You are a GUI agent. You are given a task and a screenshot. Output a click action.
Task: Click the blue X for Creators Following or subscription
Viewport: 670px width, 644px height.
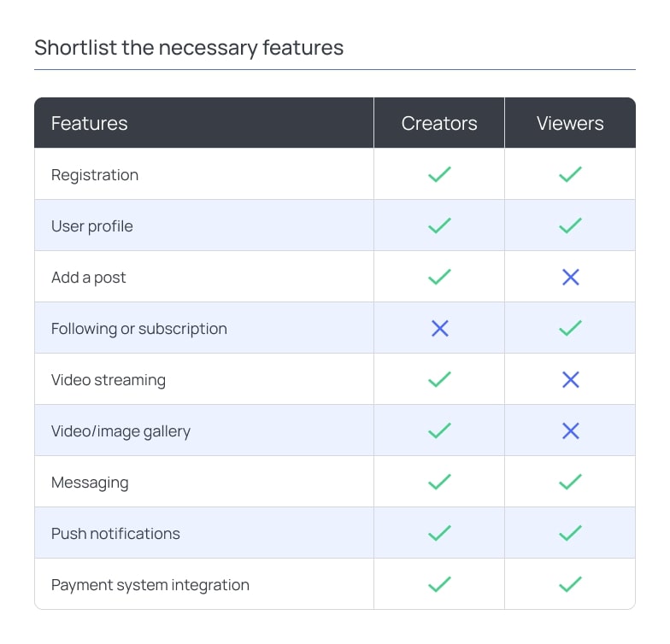click(x=439, y=328)
